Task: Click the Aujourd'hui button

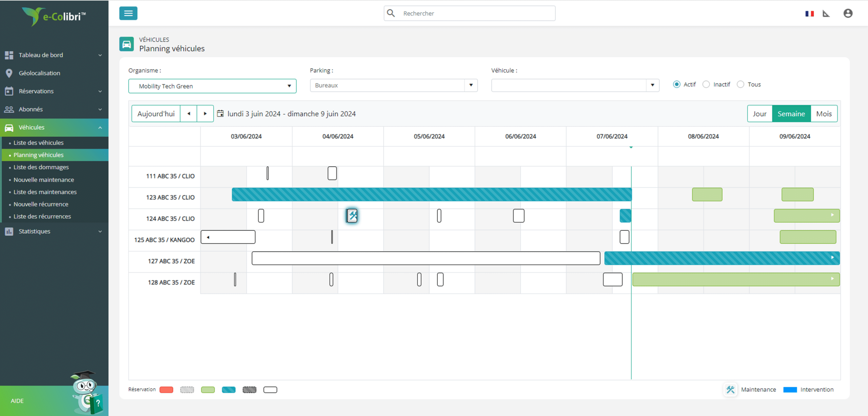Action: tap(156, 114)
